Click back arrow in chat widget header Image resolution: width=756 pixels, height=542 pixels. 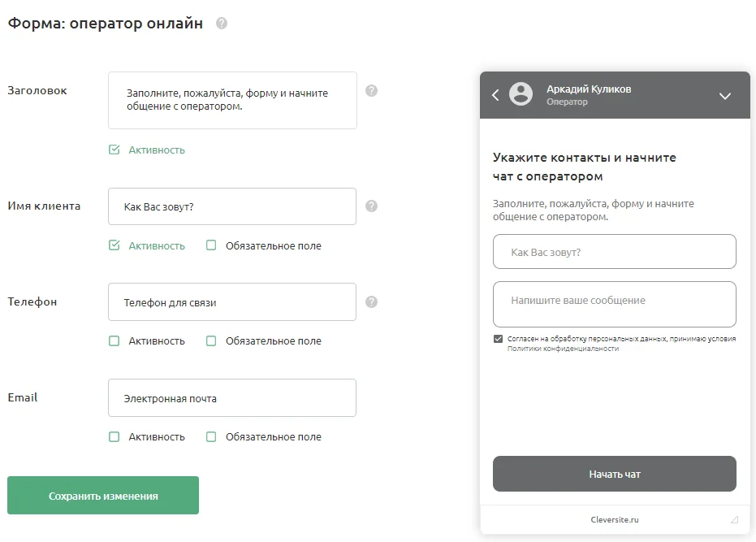coord(495,95)
